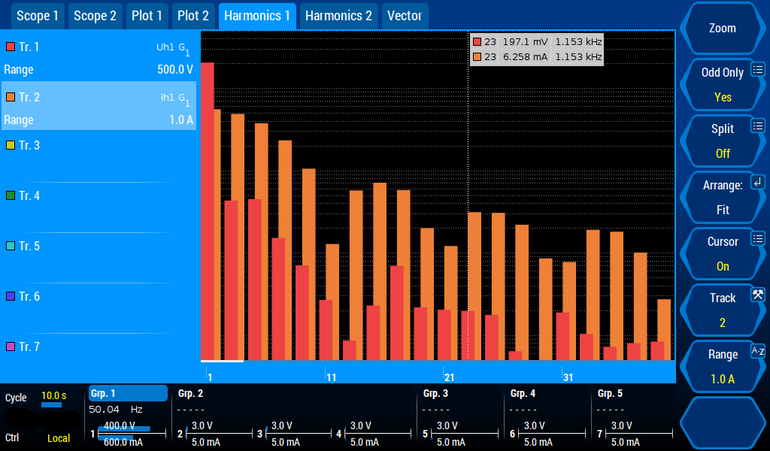The height and width of the screenshot is (451, 770).
Task: Select the active Harmonics 1 tab
Action: (257, 16)
